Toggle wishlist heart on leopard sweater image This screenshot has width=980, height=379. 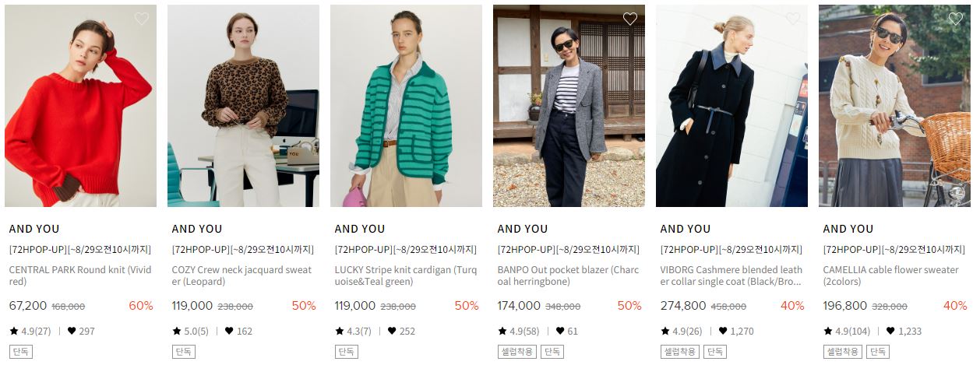[x=304, y=19]
